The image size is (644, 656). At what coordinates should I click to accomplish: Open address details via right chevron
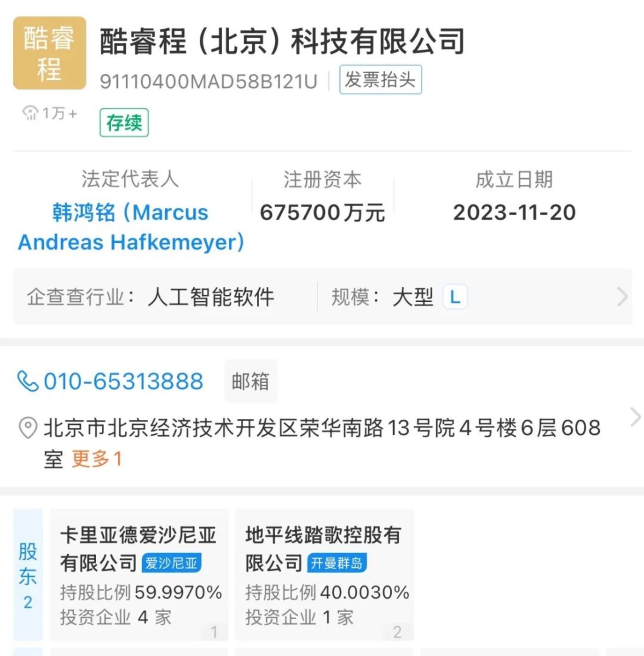pyautogui.click(x=635, y=417)
